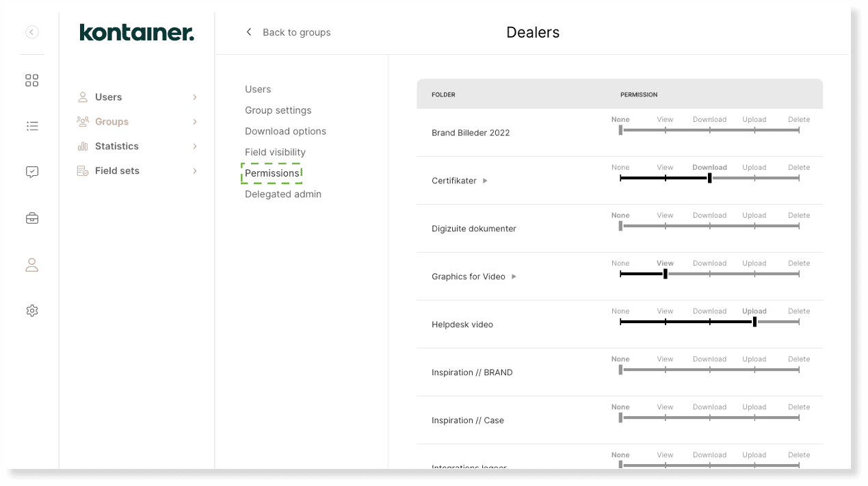Screen dimensions: 868x486
Task: Open the Statistics section chevron
Action: click(196, 146)
